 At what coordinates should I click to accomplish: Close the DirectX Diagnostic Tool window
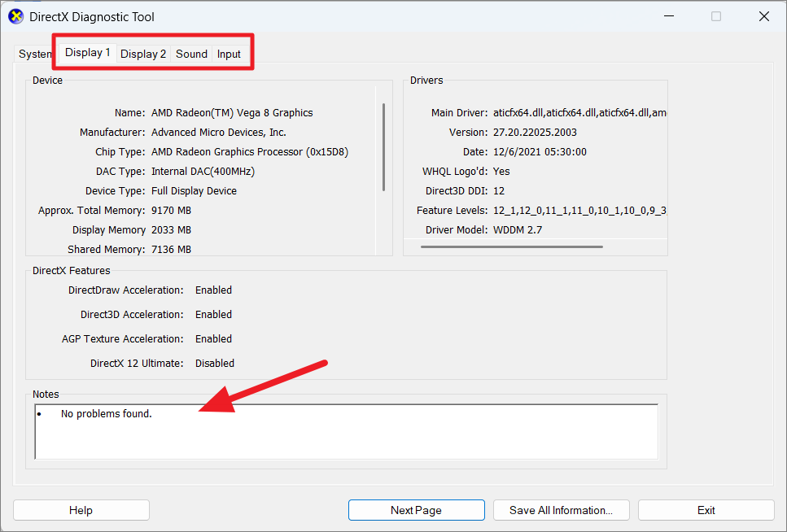tap(764, 16)
